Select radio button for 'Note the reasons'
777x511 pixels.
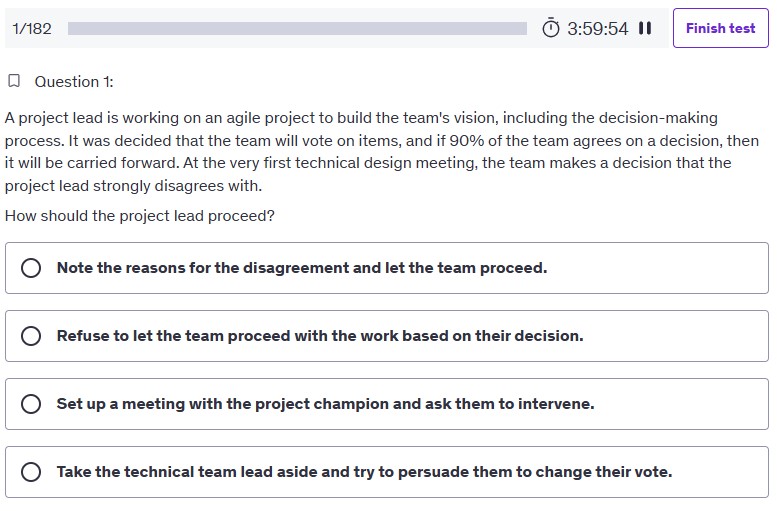[31, 268]
